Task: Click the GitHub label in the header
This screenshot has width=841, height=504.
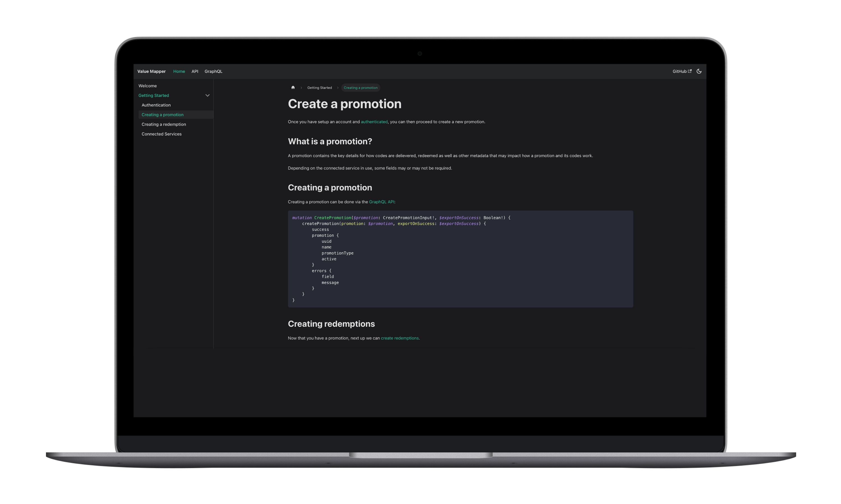Action: (680, 71)
